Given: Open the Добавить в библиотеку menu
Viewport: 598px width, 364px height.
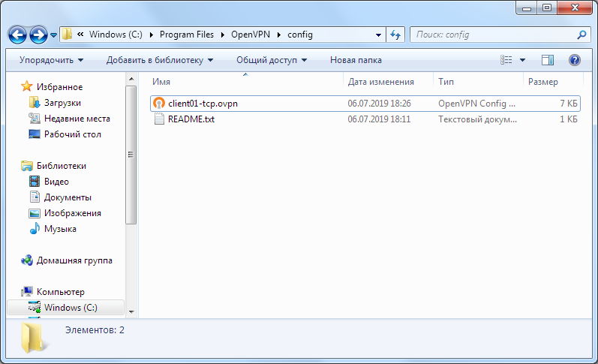Looking at the screenshot, I should (x=159, y=60).
